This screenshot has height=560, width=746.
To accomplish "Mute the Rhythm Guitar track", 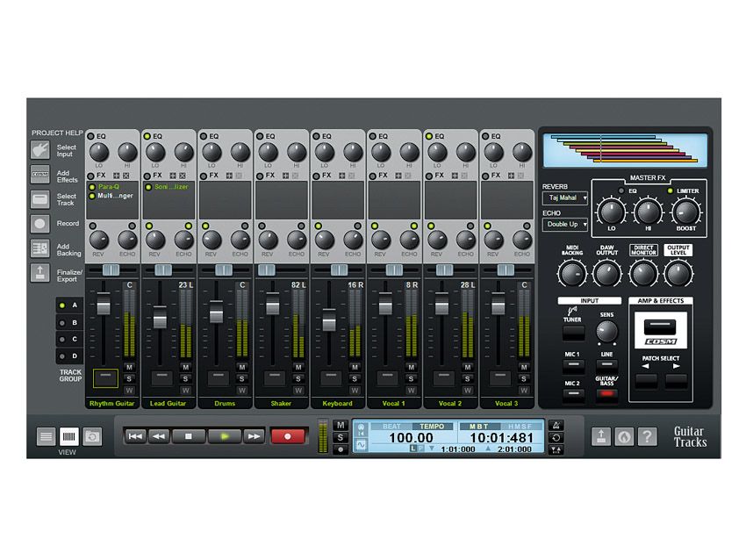I will pos(129,367).
